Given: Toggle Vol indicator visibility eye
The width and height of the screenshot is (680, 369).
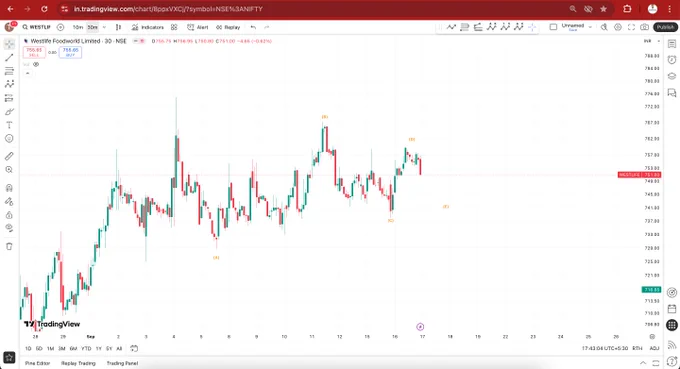Looking at the screenshot, I should (x=36, y=64).
